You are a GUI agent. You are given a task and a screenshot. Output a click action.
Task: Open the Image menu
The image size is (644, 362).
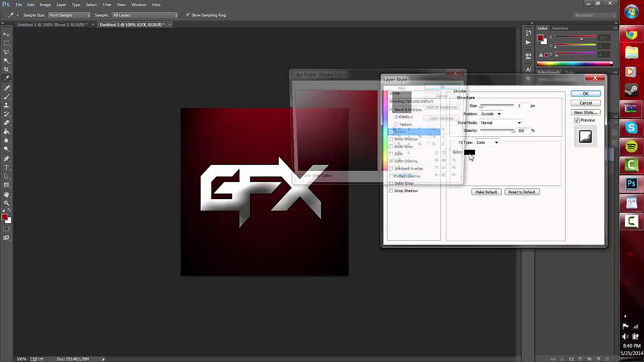point(45,5)
